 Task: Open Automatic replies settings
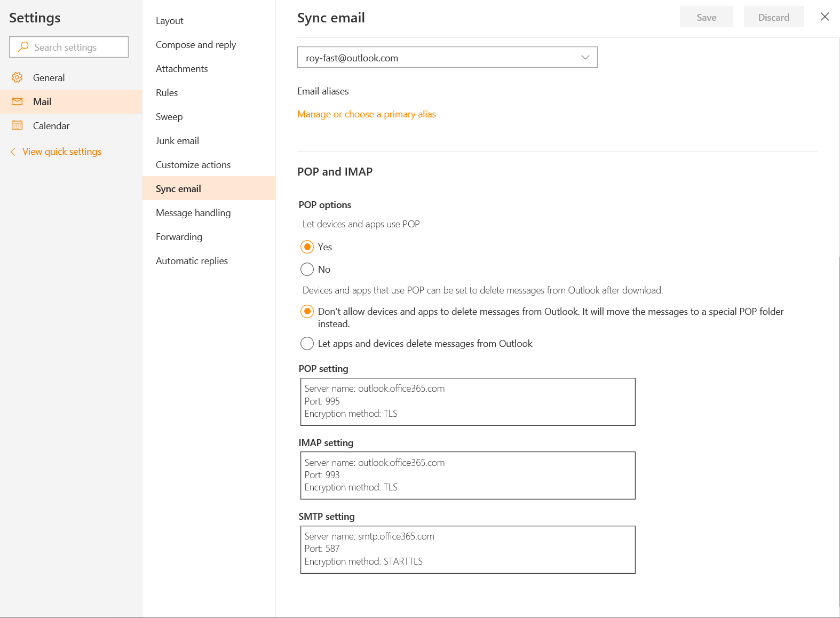(209, 260)
